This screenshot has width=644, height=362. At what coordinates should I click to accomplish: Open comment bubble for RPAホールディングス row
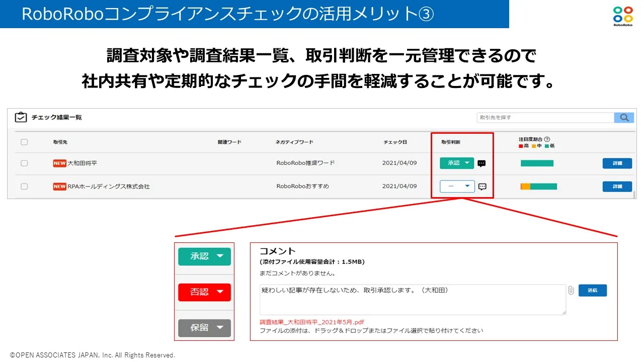(482, 187)
